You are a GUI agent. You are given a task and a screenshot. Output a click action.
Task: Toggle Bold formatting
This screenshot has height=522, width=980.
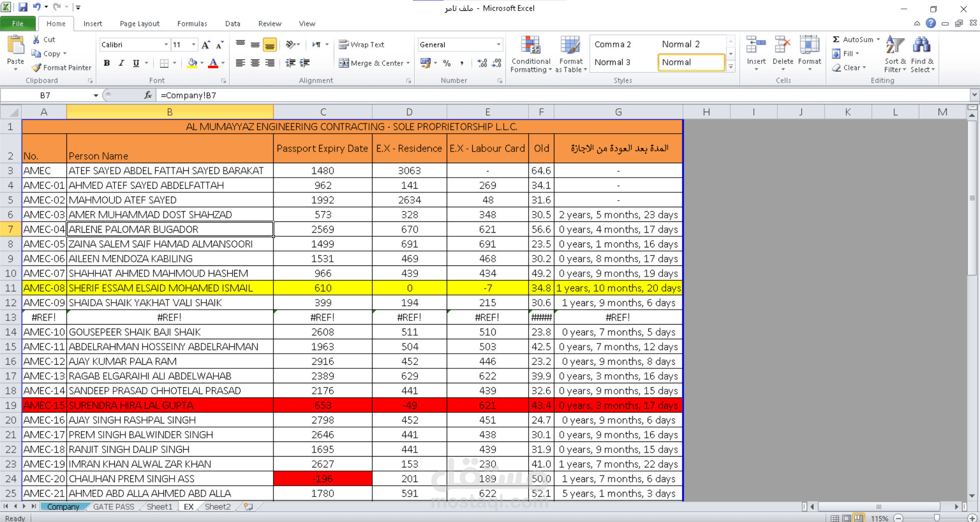107,63
